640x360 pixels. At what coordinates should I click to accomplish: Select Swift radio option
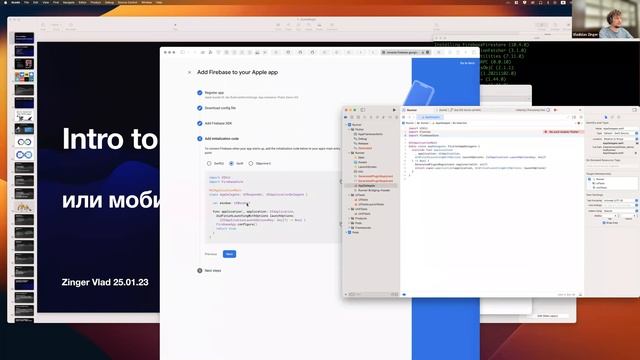pos(231,163)
